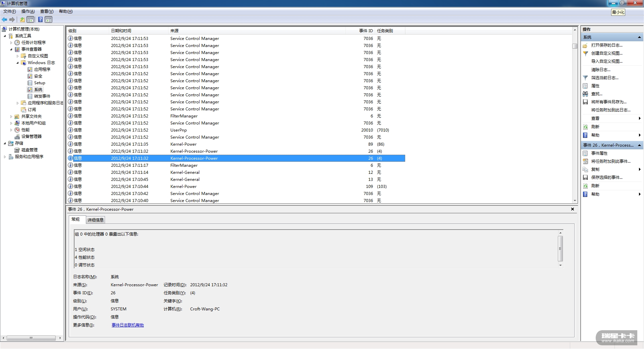The image size is (644, 349).
Task: Open the 查看 submenu in actions pane
Action: click(612, 118)
